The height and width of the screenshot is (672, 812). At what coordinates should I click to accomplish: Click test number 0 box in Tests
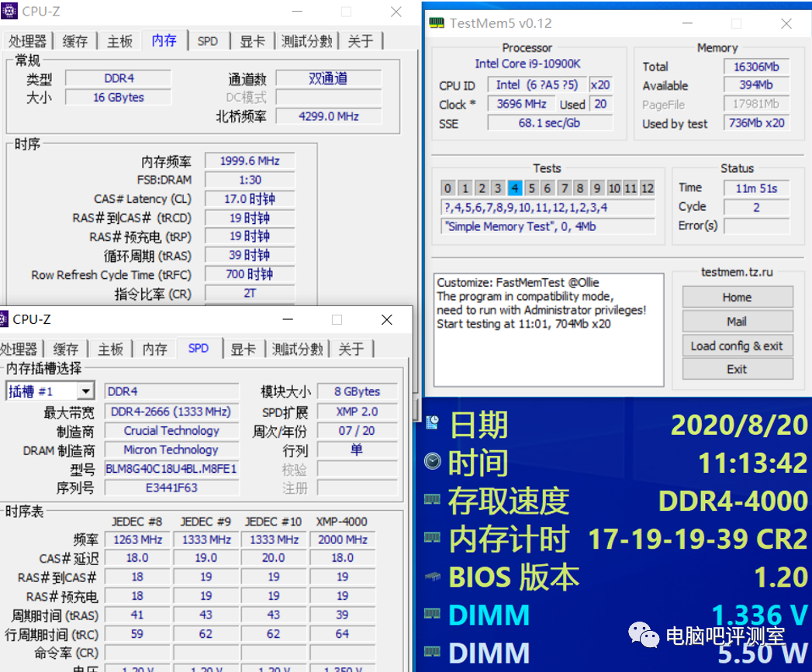(x=448, y=188)
